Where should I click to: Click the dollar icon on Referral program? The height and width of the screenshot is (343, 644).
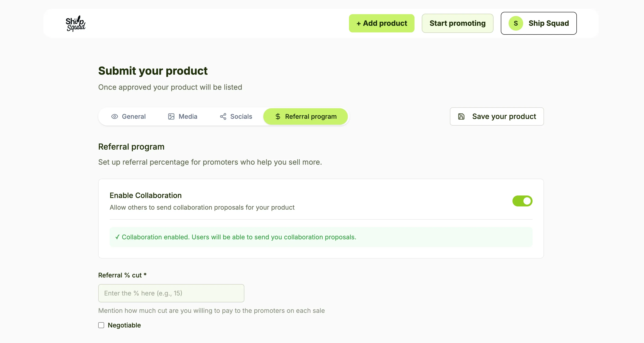tap(278, 116)
